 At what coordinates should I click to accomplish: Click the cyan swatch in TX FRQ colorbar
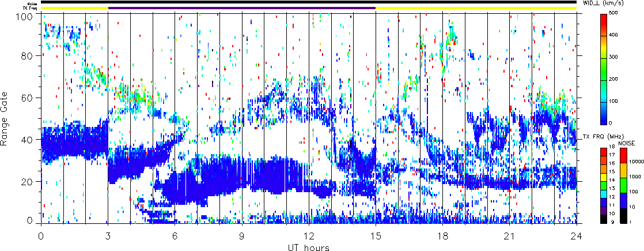[603, 194]
